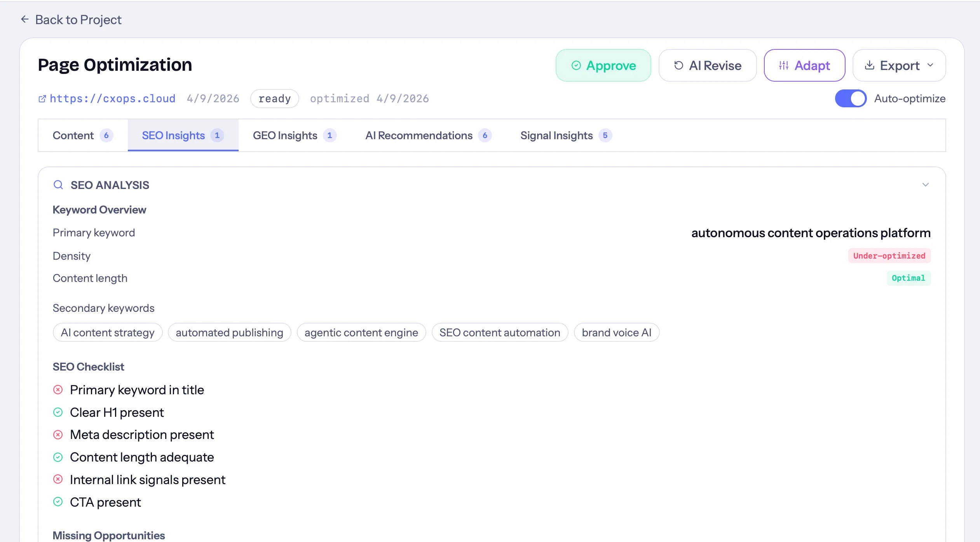Select the SEO Insights tab
The height and width of the screenshot is (542, 980).
tap(183, 135)
